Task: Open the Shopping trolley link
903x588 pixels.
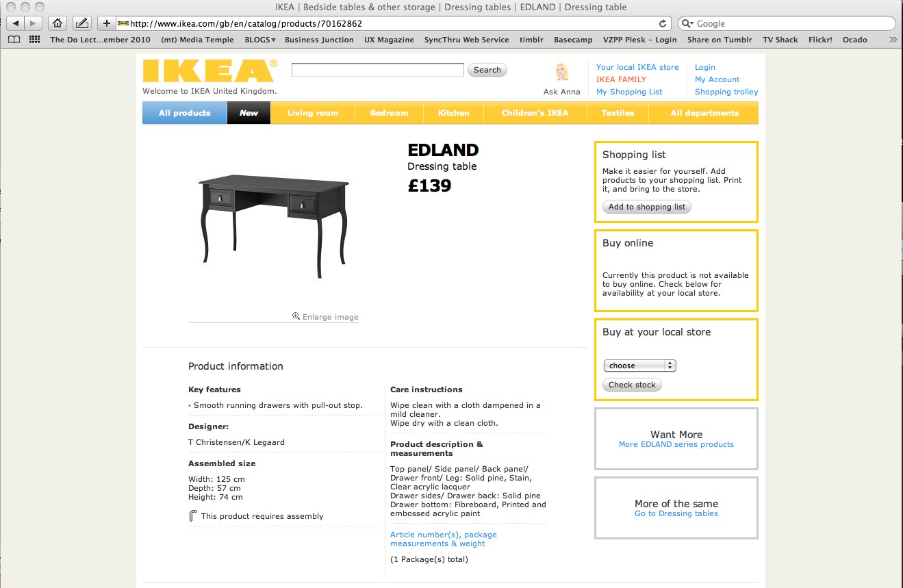Action: [x=726, y=92]
